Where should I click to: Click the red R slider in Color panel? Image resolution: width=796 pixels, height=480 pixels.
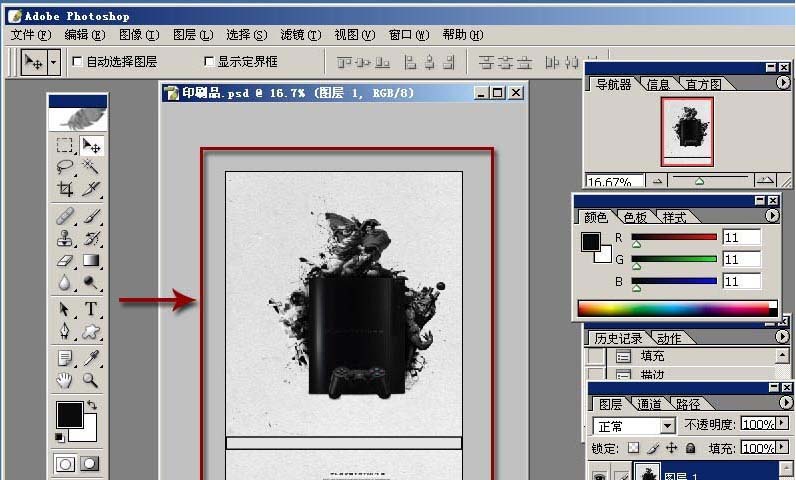(x=674, y=237)
